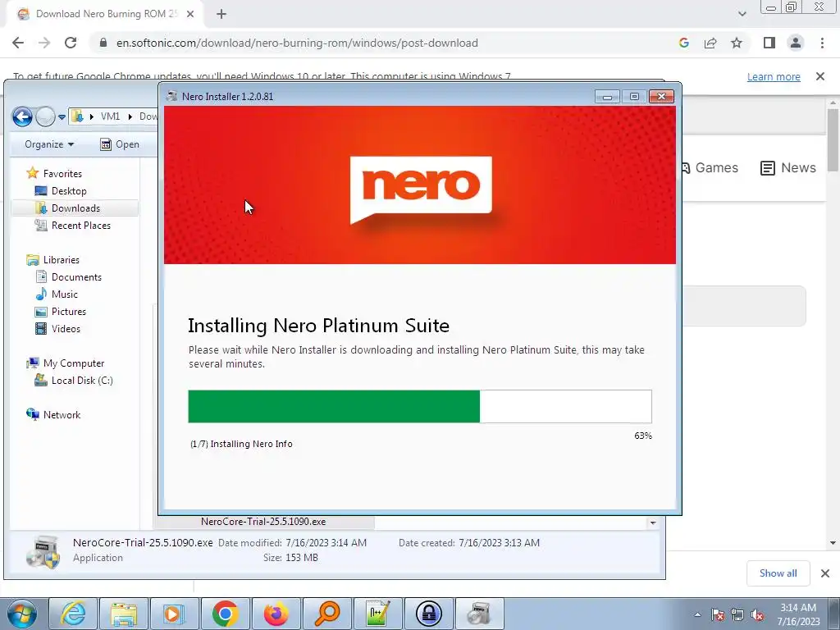
Task: Share this page via share icon
Action: pos(710,43)
